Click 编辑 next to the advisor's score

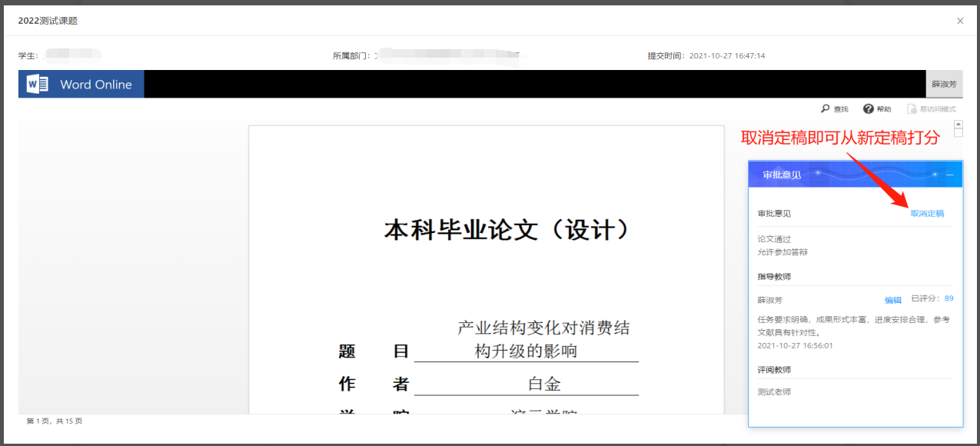[892, 300]
